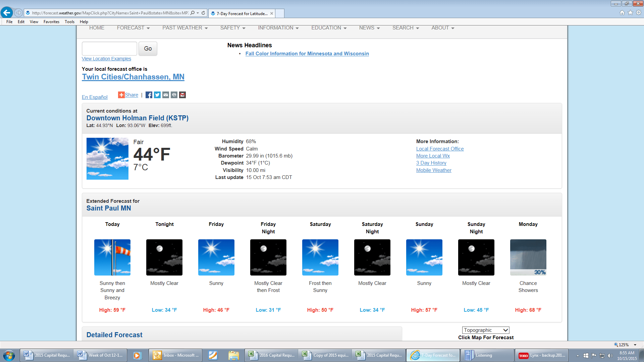This screenshot has width=644, height=362.
Task: Expand the FORECAST navigation dropdown
Action: (x=133, y=28)
